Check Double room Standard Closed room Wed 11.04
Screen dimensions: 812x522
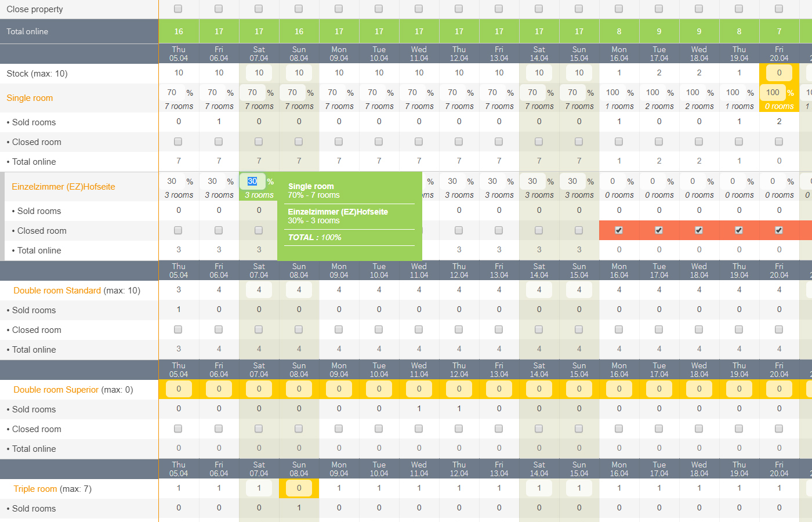tap(419, 329)
